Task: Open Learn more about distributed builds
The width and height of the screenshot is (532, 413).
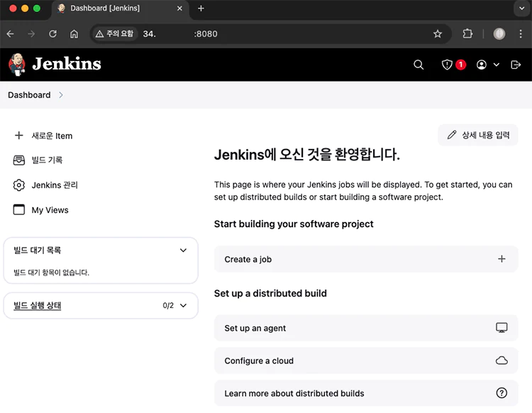Action: 366,393
